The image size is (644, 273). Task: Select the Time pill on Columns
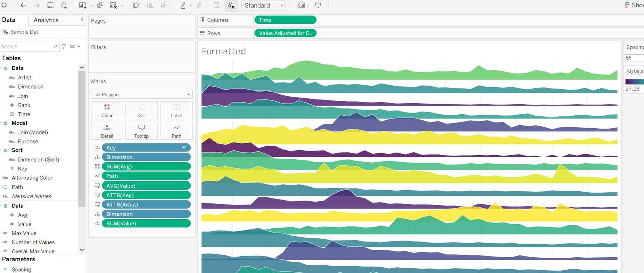pyautogui.click(x=285, y=20)
